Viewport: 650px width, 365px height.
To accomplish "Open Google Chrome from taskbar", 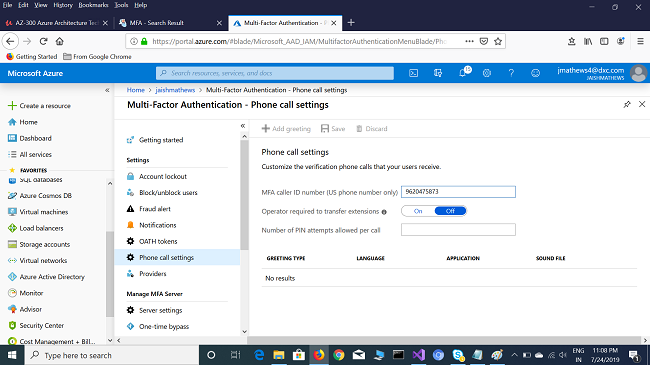I will click(x=339, y=355).
